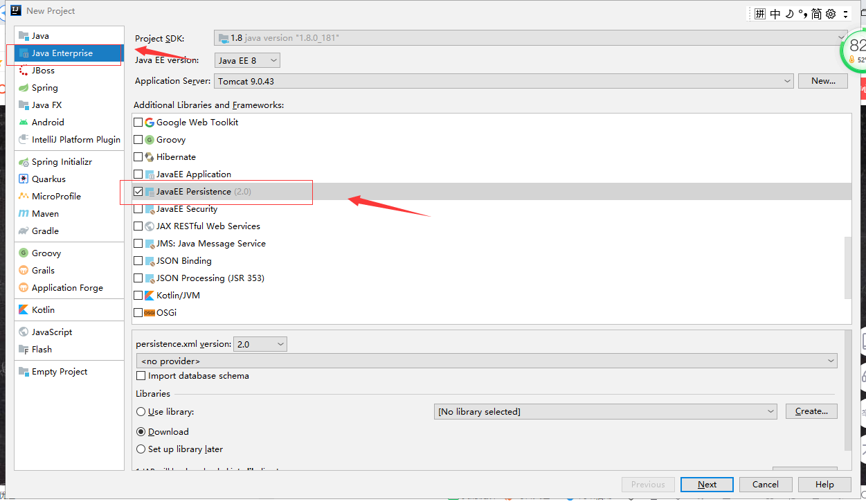The height and width of the screenshot is (504, 866).
Task: Click the MicroProfile icon
Action: tap(24, 196)
